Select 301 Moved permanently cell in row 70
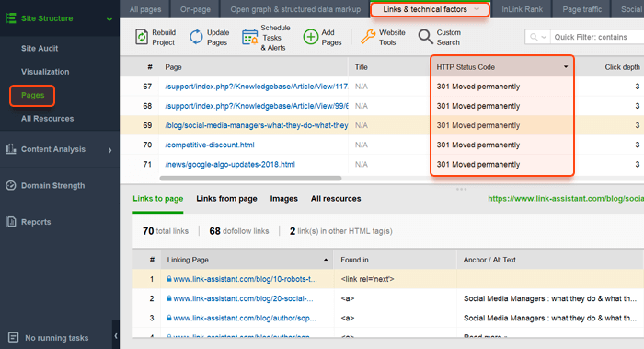 [501, 145]
